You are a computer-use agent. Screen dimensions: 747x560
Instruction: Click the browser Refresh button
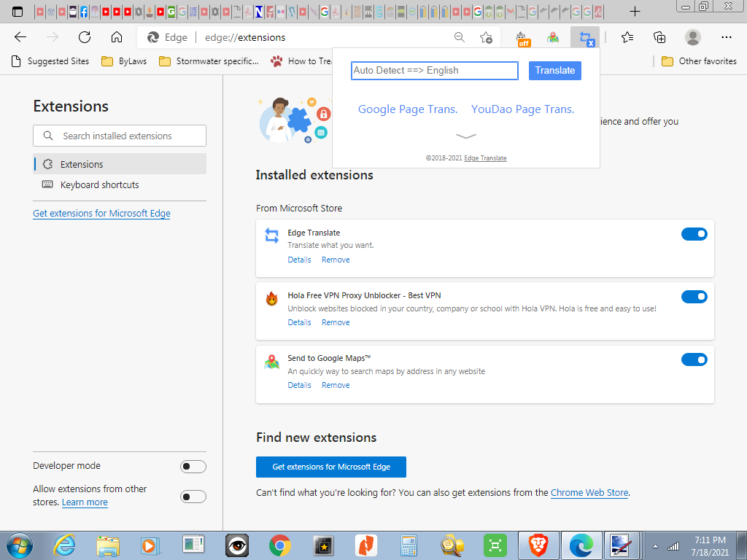(85, 38)
